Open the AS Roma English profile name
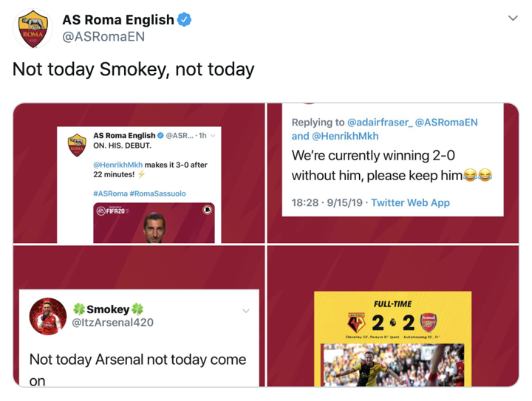Screen dimensions: 532x401 click(x=118, y=20)
